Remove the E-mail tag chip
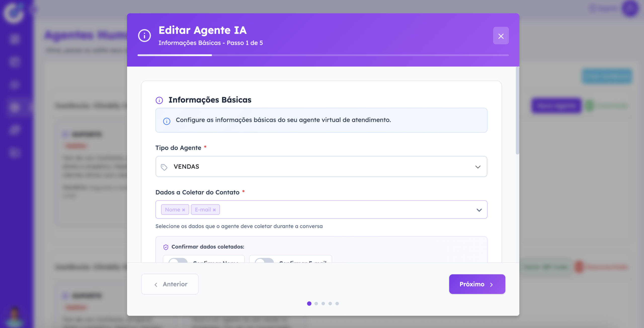This screenshot has width=644, height=328. [214, 210]
